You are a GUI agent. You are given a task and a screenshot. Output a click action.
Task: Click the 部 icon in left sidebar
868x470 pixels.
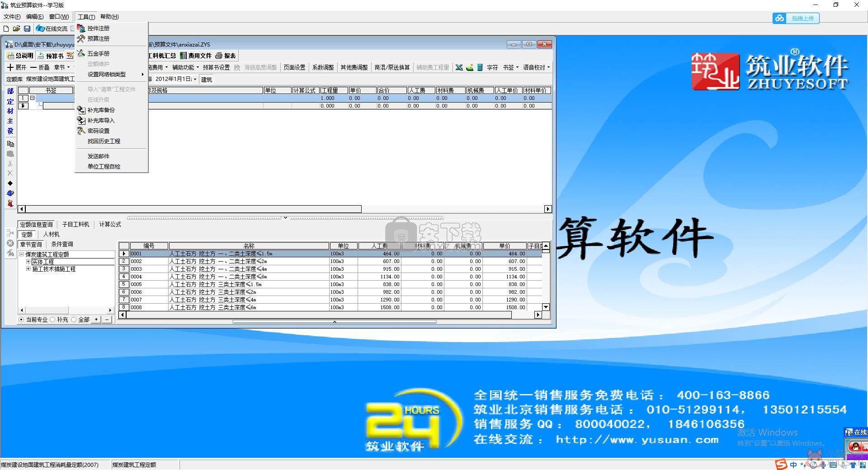[x=10, y=91]
